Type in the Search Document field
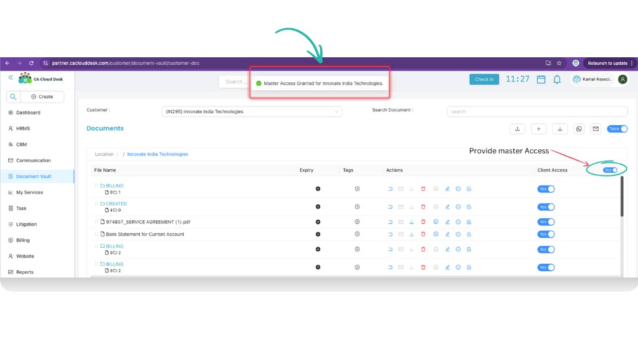 point(536,111)
